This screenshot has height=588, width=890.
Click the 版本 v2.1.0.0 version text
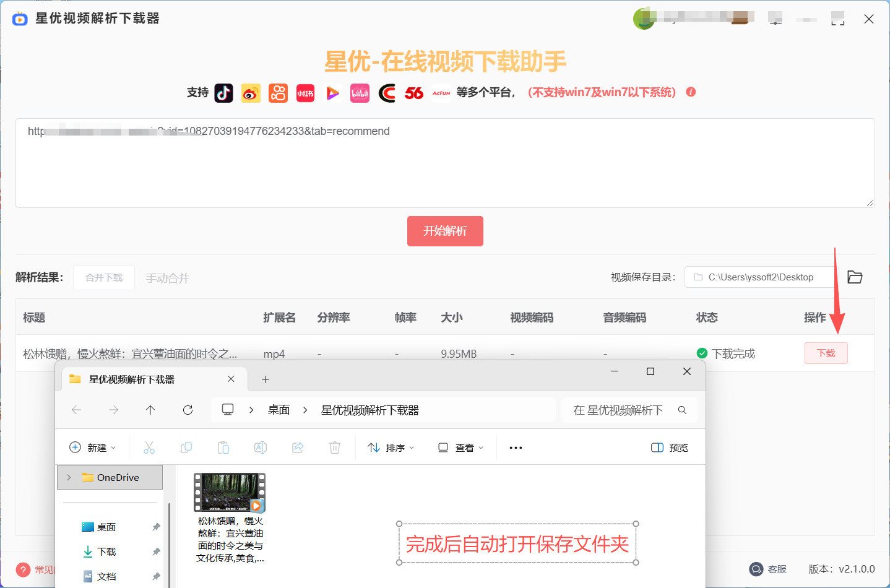842,569
